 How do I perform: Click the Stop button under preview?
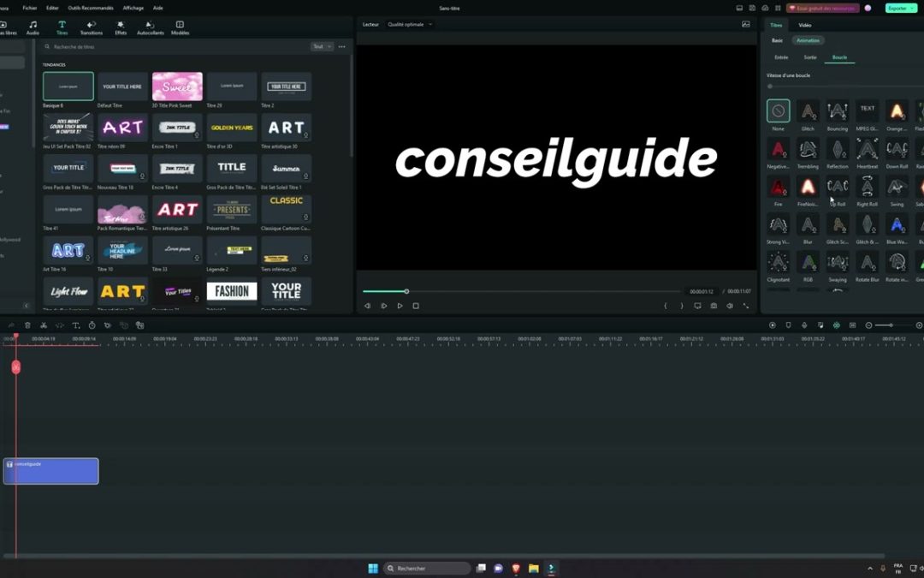click(x=416, y=306)
